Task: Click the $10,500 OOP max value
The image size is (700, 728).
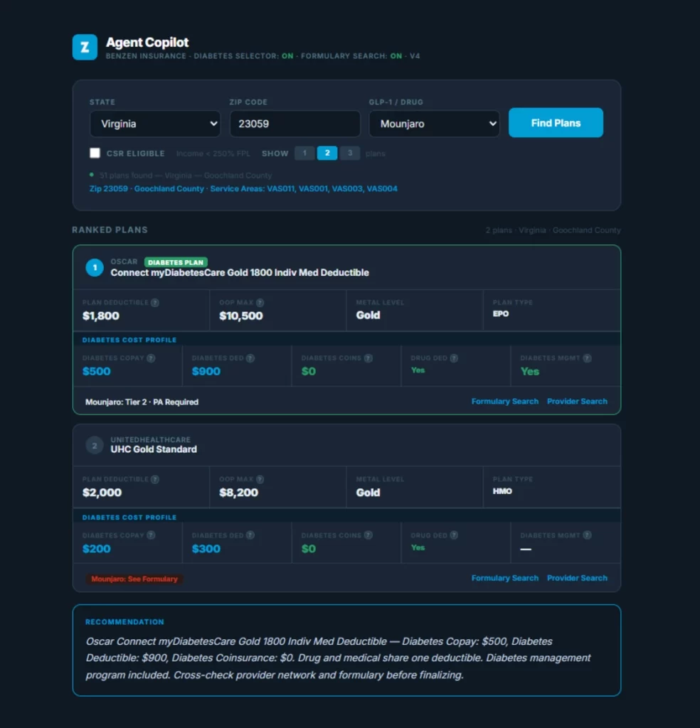Action: 241,316
